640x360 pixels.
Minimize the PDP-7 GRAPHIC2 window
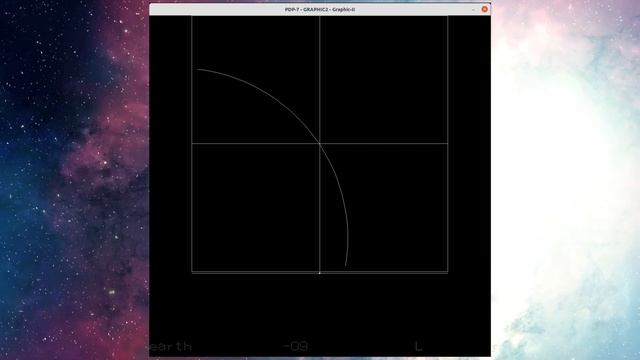click(473, 9)
